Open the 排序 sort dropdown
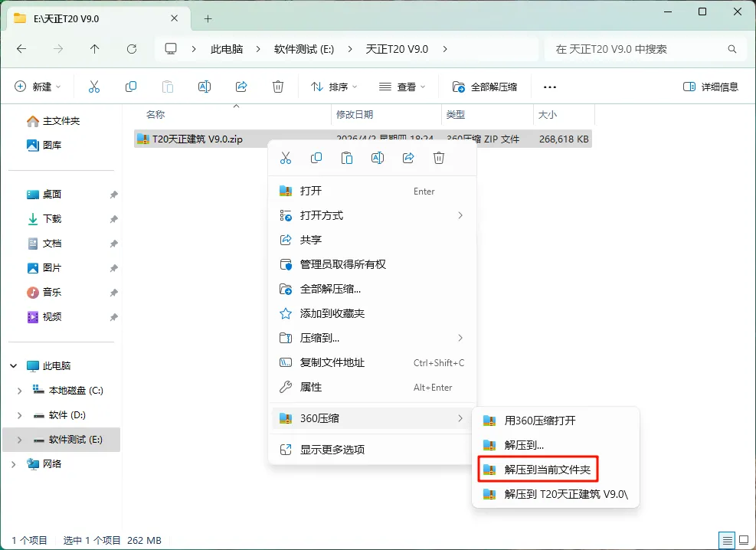756x550 pixels. [334, 87]
